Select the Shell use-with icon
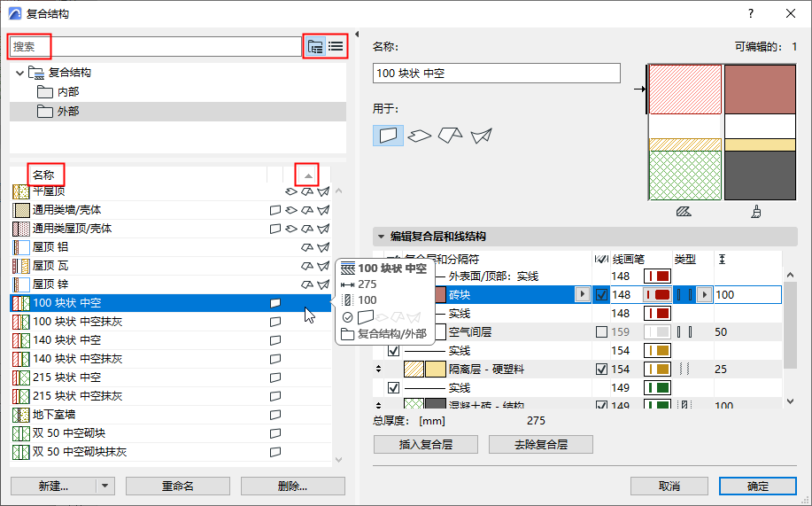 481,136
